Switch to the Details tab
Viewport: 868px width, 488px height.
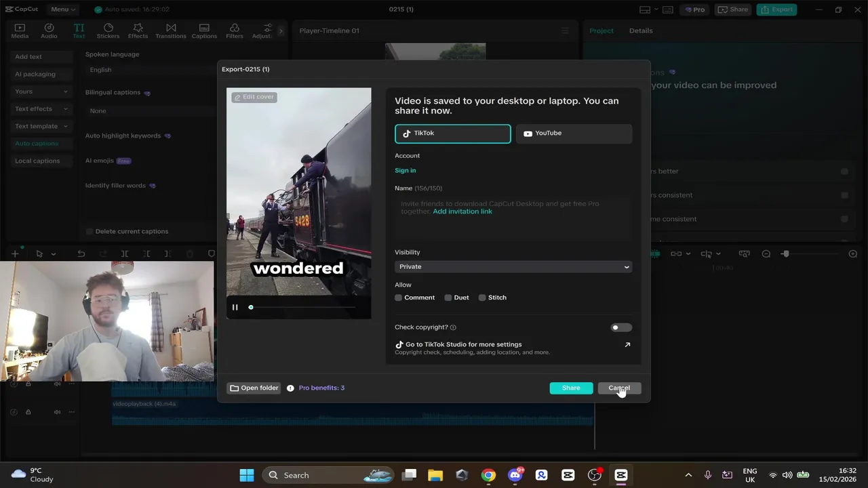(x=641, y=30)
